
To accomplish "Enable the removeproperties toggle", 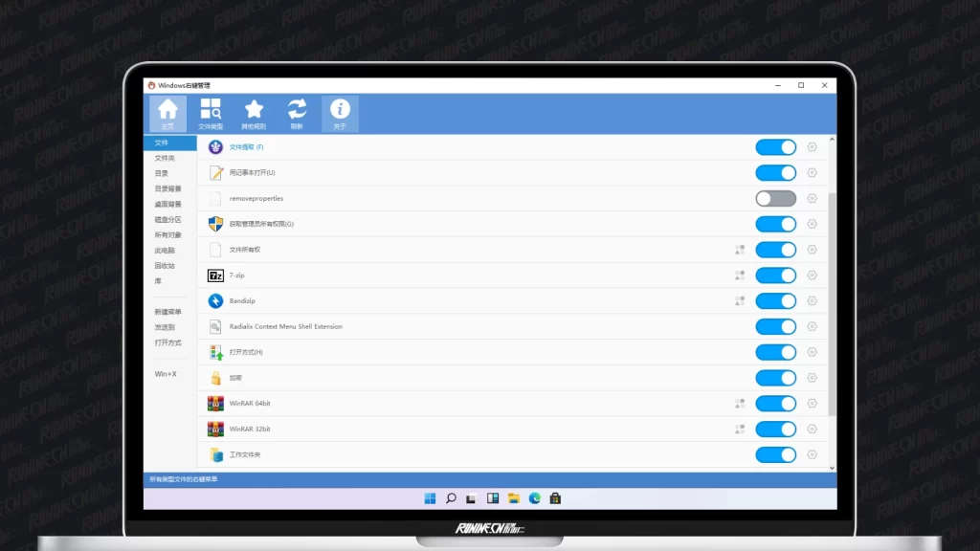I will [x=775, y=198].
